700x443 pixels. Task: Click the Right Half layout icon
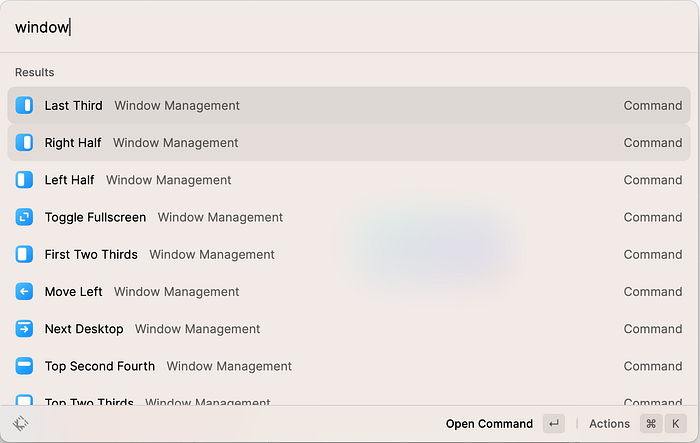(24, 142)
